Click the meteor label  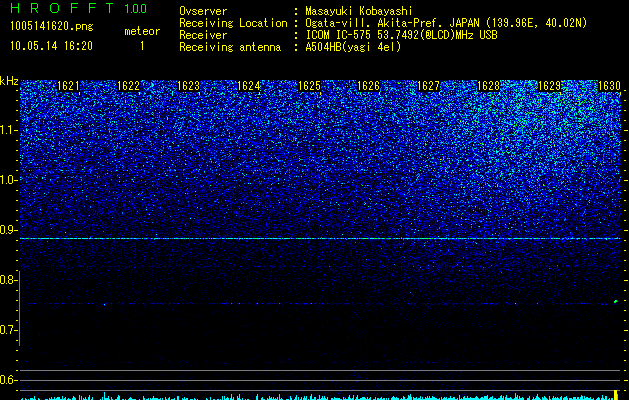pos(142,31)
